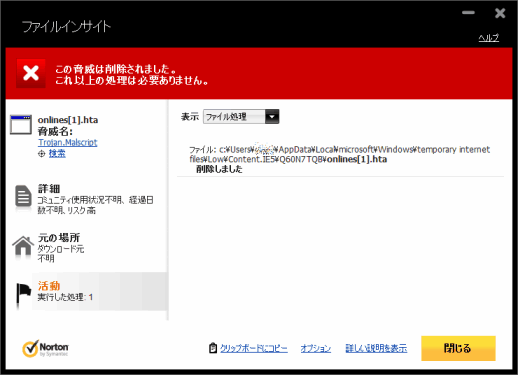Click the 表示 label
Viewport: 518px width, 375px height.
click(190, 117)
